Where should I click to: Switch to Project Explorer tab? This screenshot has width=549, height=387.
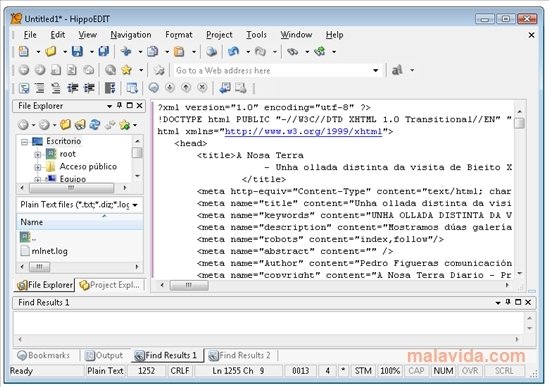click(110, 285)
